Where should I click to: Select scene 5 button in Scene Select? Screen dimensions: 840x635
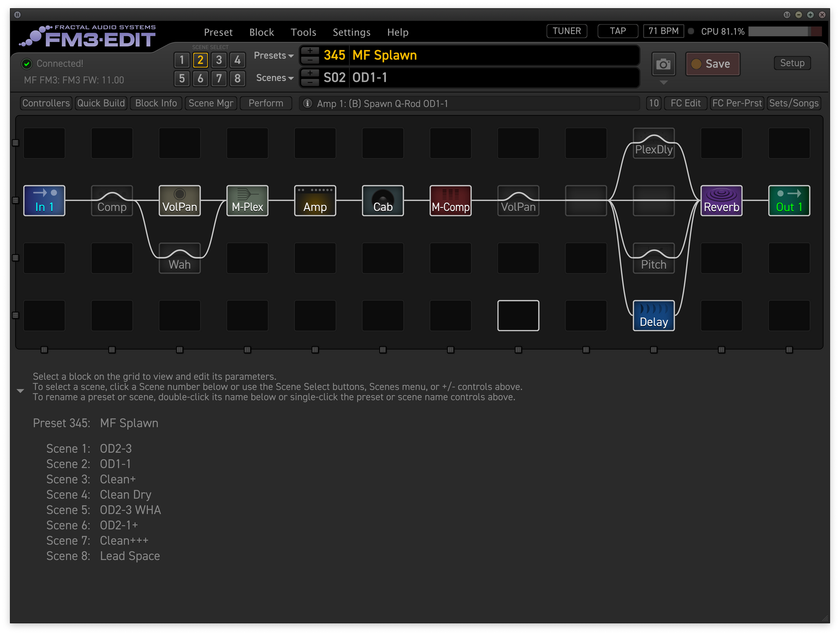pyautogui.click(x=182, y=79)
